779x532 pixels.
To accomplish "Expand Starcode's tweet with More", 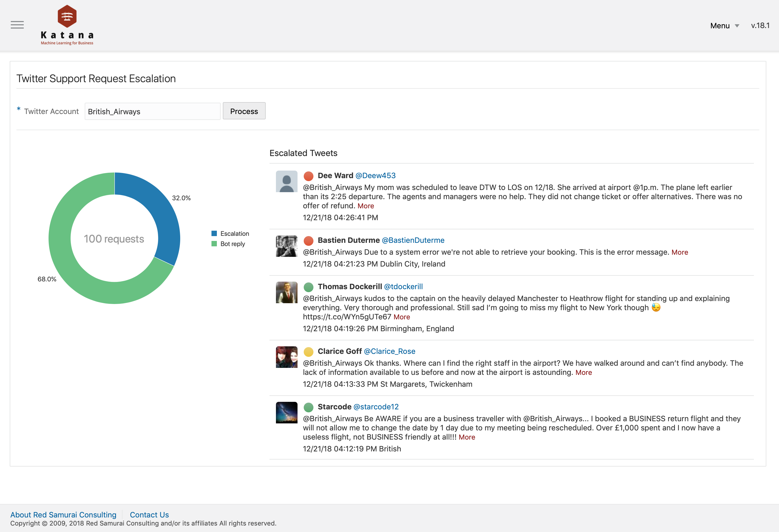I will pos(467,437).
